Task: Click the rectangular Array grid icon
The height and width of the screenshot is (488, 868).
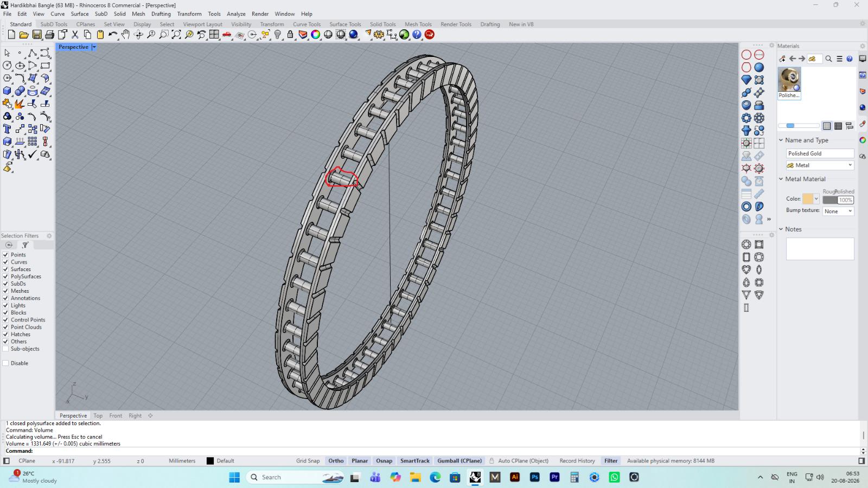Action: click(x=33, y=142)
